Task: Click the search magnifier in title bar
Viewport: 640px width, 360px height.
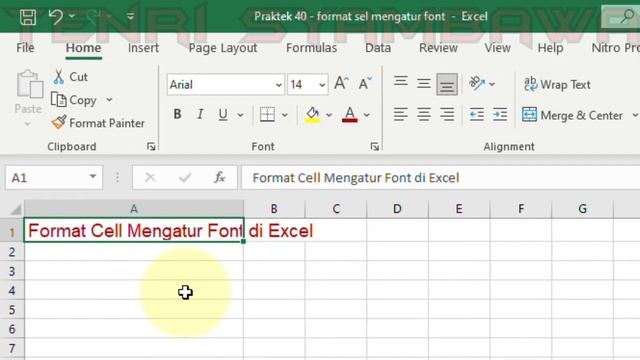Action: click(627, 17)
